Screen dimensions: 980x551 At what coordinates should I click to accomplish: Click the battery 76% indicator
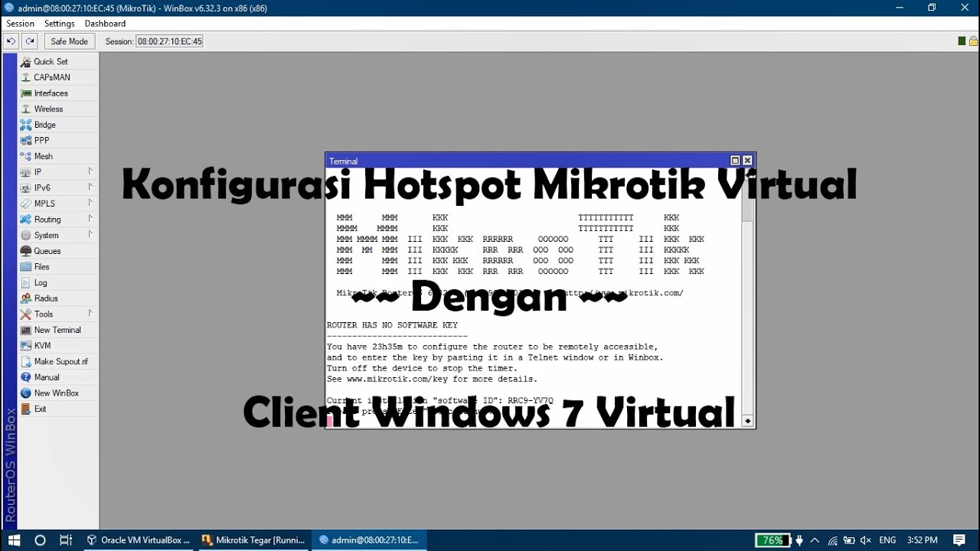[773, 540]
